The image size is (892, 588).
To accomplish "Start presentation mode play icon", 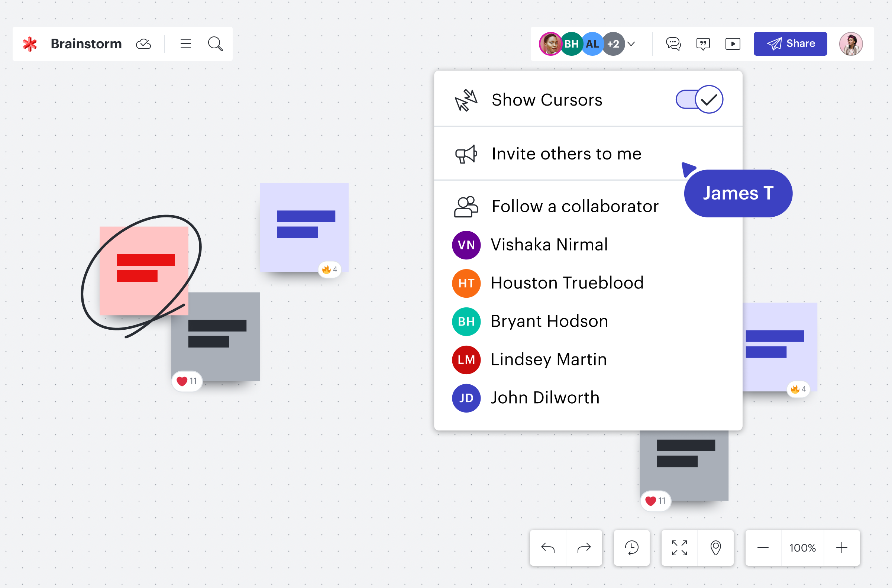I will (733, 44).
